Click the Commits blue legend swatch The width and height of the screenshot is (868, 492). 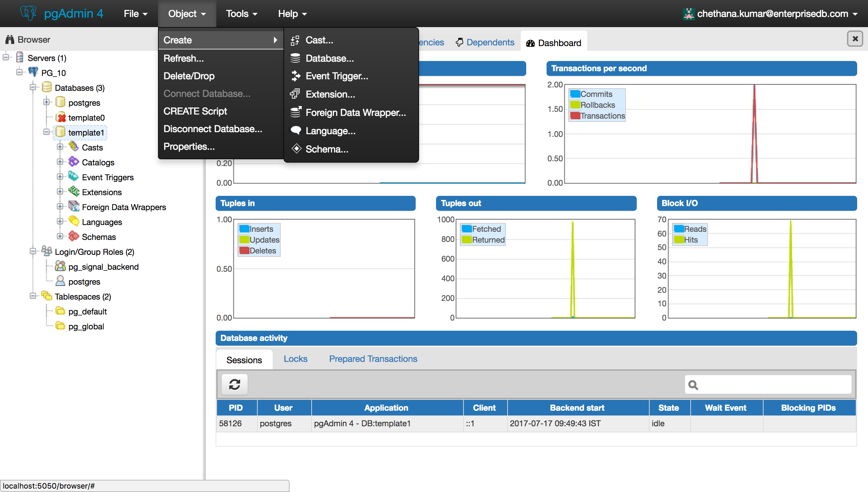pos(575,94)
